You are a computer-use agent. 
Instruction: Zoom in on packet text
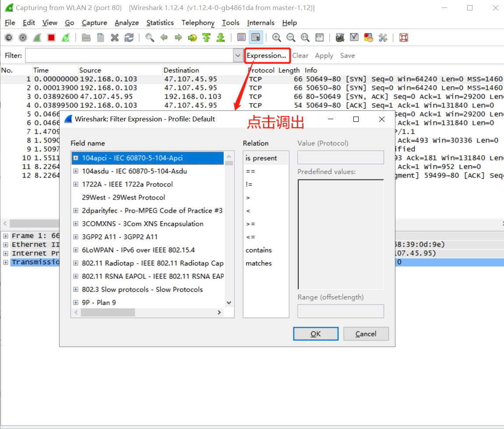276,38
